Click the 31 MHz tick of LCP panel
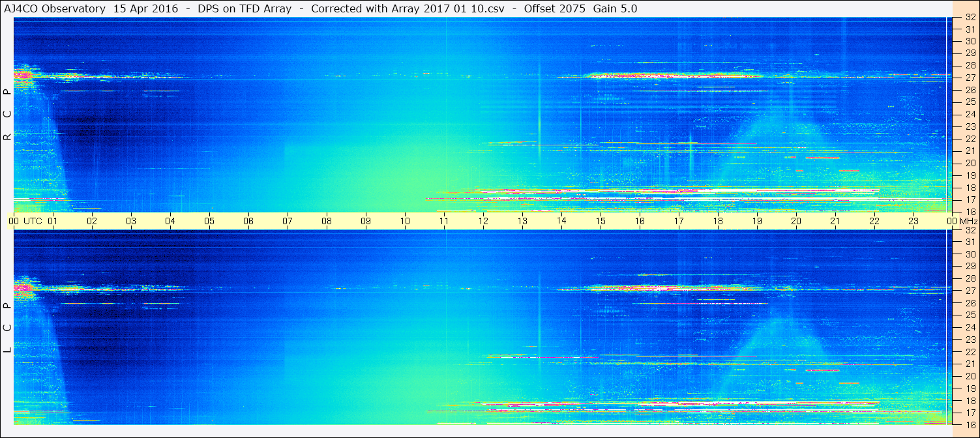The width and height of the screenshot is (980, 438). pos(970,242)
